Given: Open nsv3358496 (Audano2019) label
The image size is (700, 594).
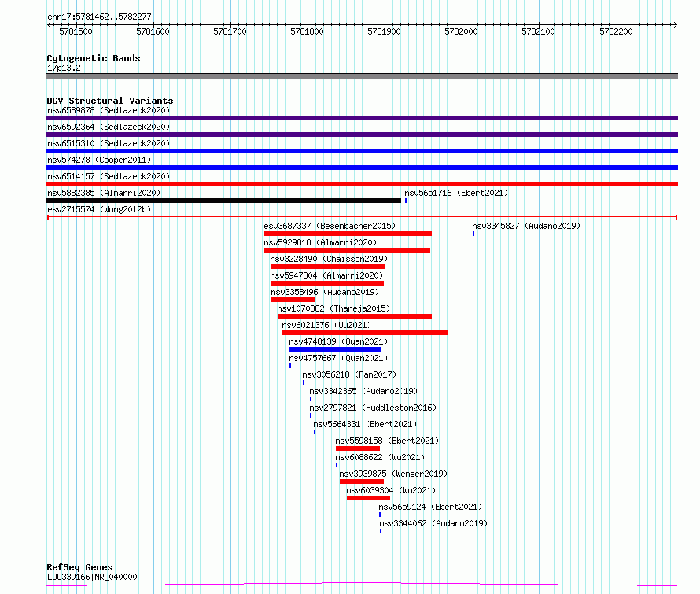Looking at the screenshot, I should (325, 292).
